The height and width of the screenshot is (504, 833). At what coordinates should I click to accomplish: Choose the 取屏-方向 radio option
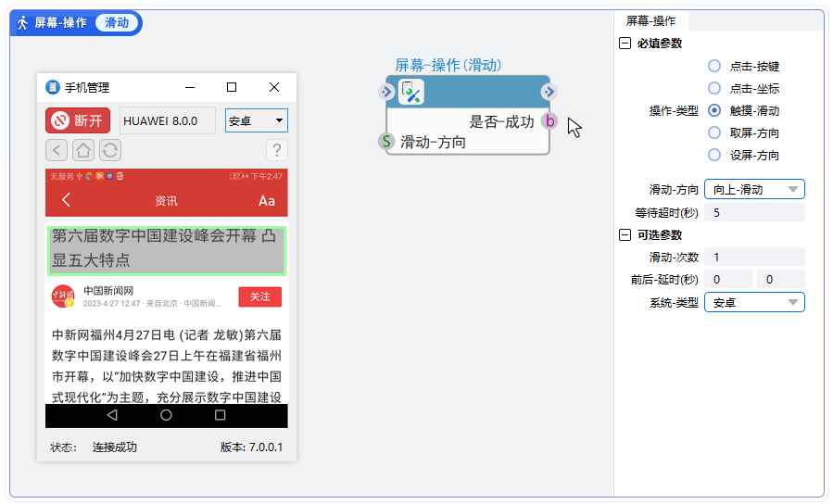pyautogui.click(x=714, y=132)
